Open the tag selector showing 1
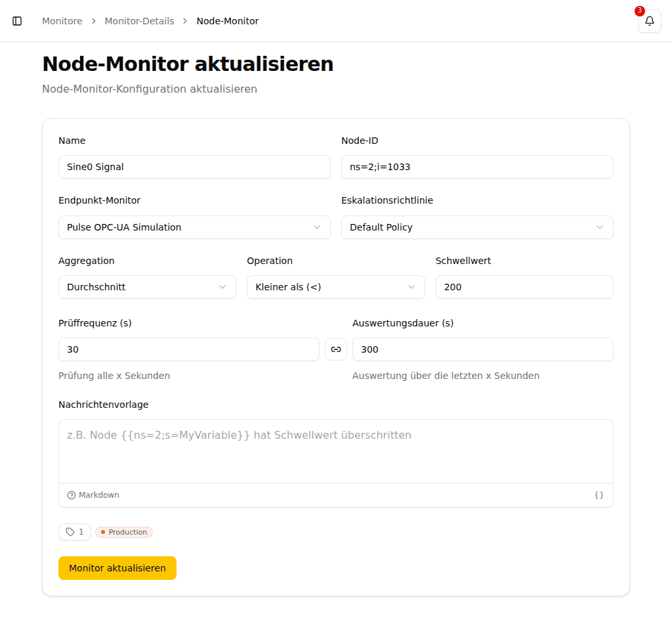 click(x=75, y=532)
